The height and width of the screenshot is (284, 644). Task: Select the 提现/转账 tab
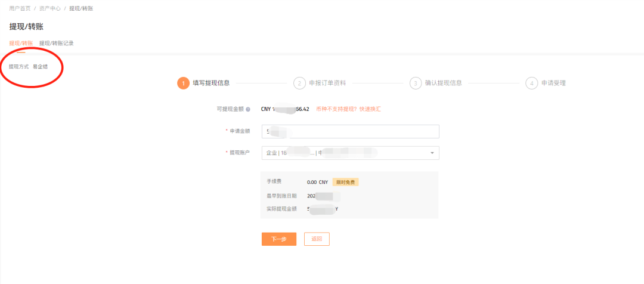[21, 43]
